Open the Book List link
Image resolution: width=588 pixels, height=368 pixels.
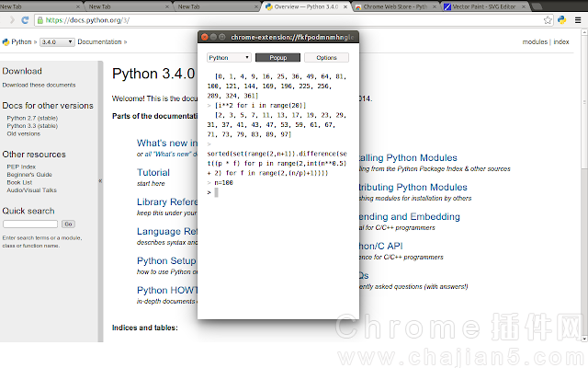19,182
